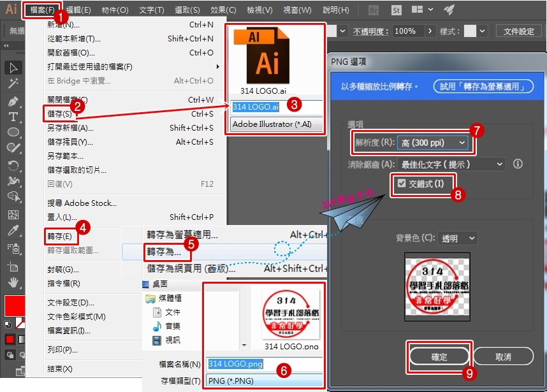The height and width of the screenshot is (392, 547).
Task: Open the 編輯(E) menu
Action: point(78,10)
